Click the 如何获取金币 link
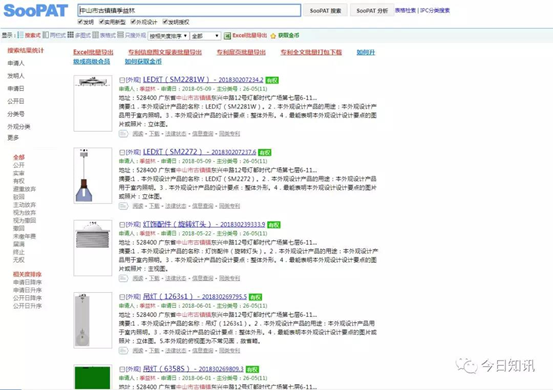The image size is (553, 390). pos(143,61)
